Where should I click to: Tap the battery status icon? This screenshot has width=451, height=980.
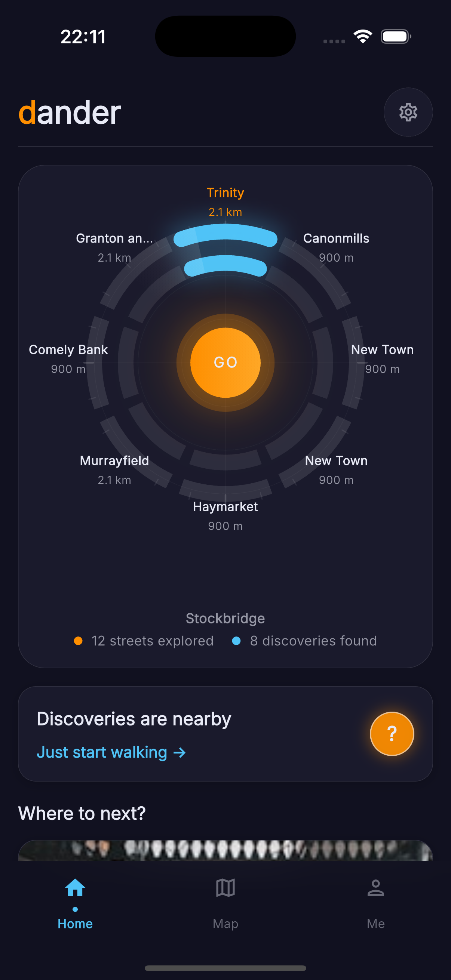tap(395, 37)
